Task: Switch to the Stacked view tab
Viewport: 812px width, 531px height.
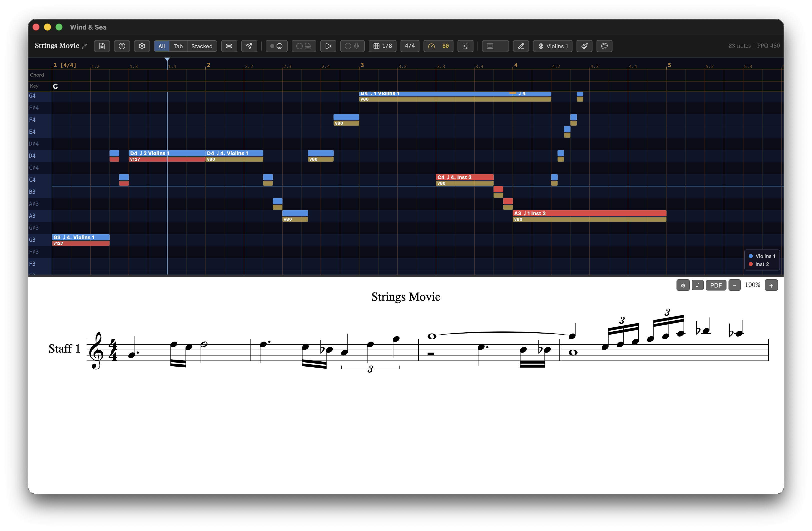Action: (x=202, y=46)
